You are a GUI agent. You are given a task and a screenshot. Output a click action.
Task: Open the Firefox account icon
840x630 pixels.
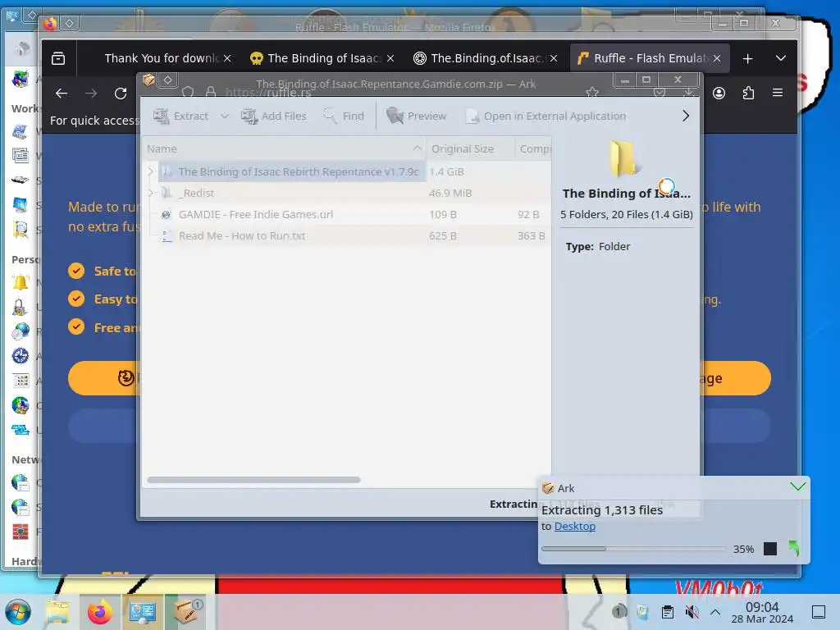click(x=719, y=94)
